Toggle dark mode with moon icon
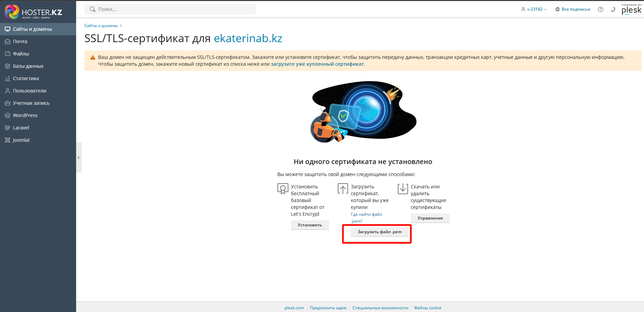The height and width of the screenshot is (312, 644). pyautogui.click(x=613, y=9)
